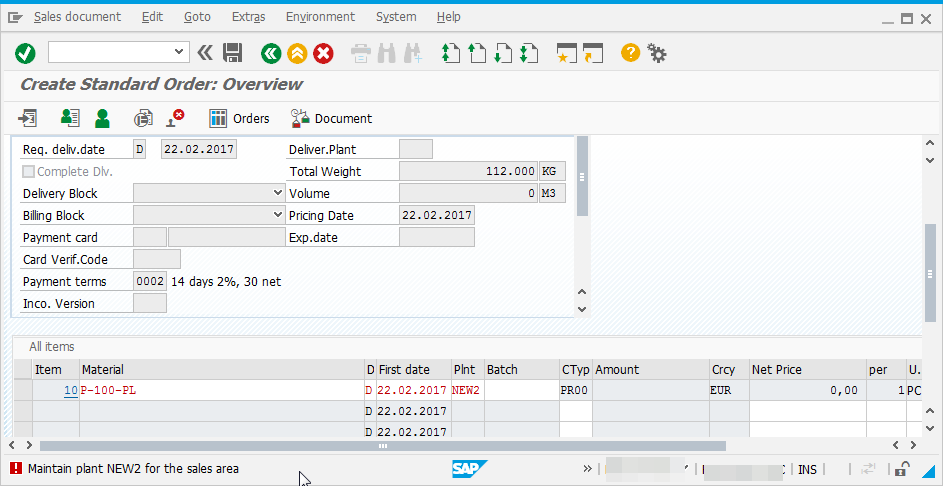Click the Inco. Version field

(x=150, y=303)
